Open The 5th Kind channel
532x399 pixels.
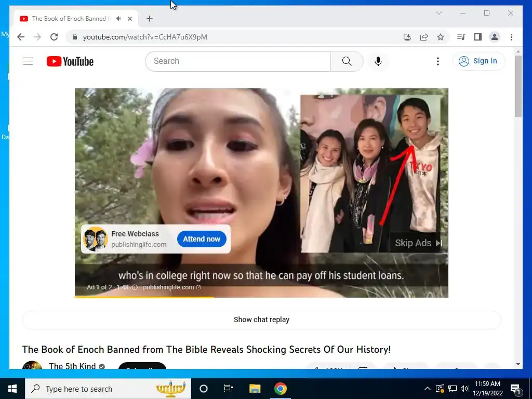(x=72, y=366)
